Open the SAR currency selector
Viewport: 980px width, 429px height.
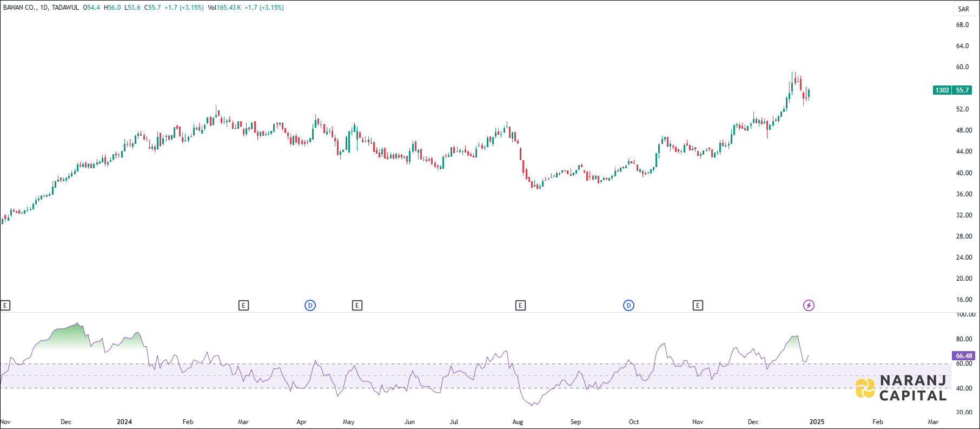click(x=964, y=9)
